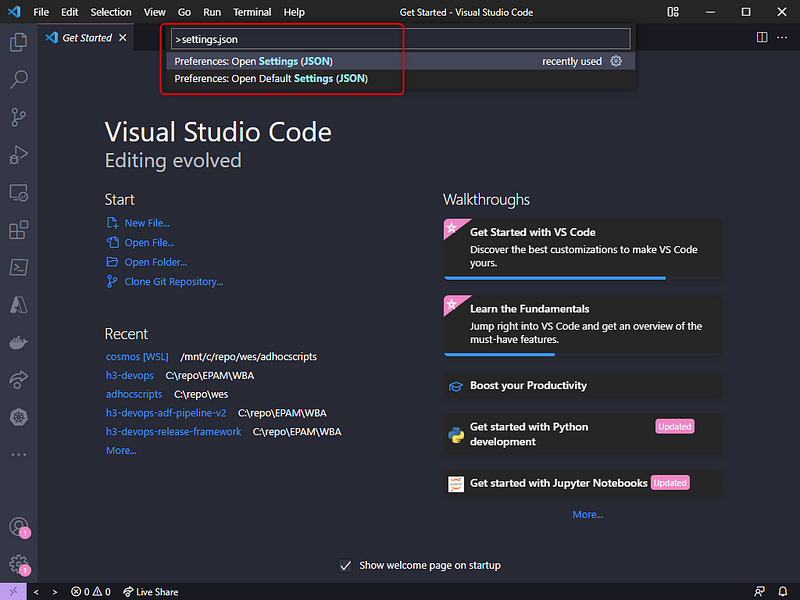This screenshot has width=800, height=600.
Task: Toggle Show welcome page on startup checkbox
Action: point(346,565)
